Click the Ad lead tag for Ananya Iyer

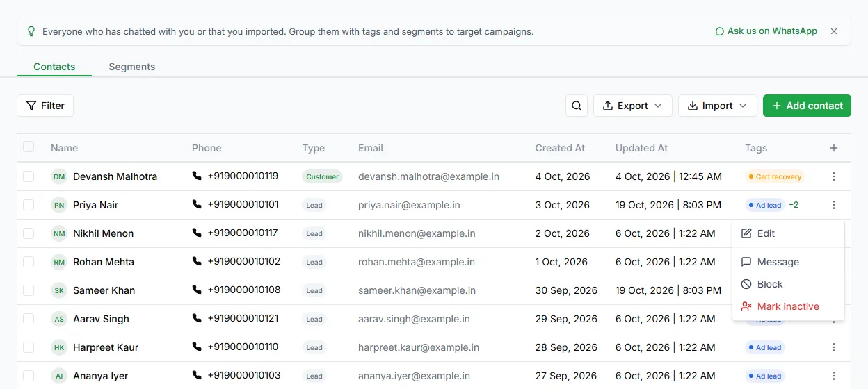coord(764,376)
